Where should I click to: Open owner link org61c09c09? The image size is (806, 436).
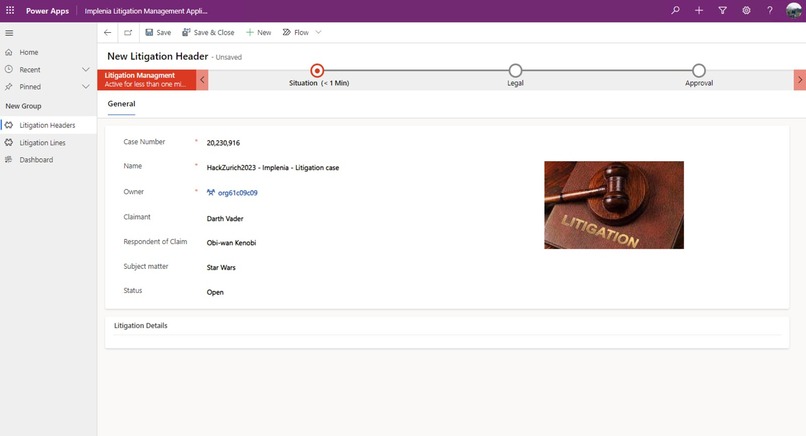tap(237, 193)
